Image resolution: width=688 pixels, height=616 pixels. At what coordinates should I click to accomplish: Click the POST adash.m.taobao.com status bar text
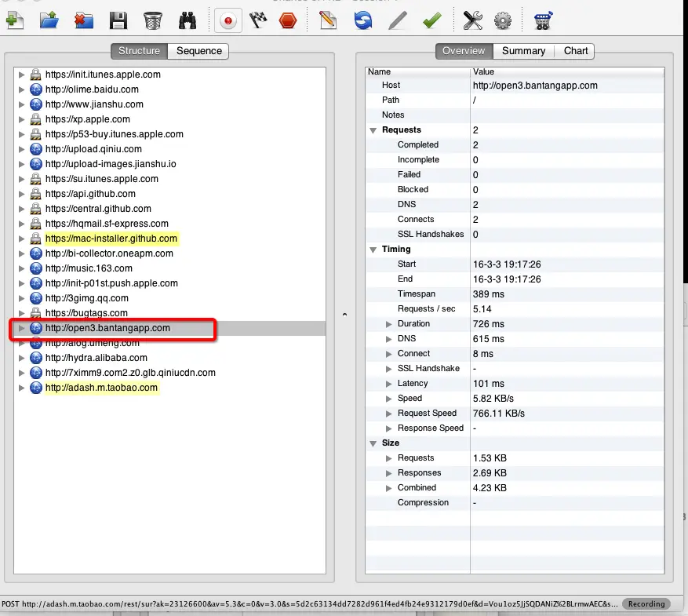pyautogui.click(x=310, y=604)
